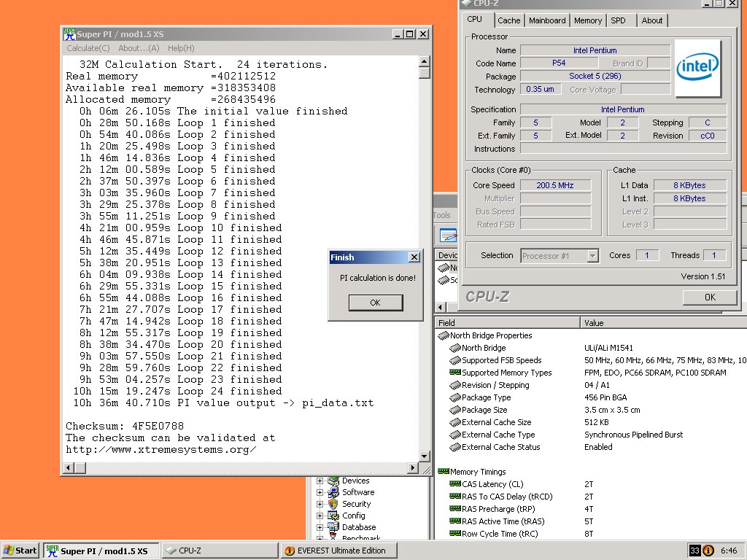Select the 'Synchronous Pipelined Burst' value text
Image resolution: width=747 pixels, height=560 pixels.
[x=633, y=435]
